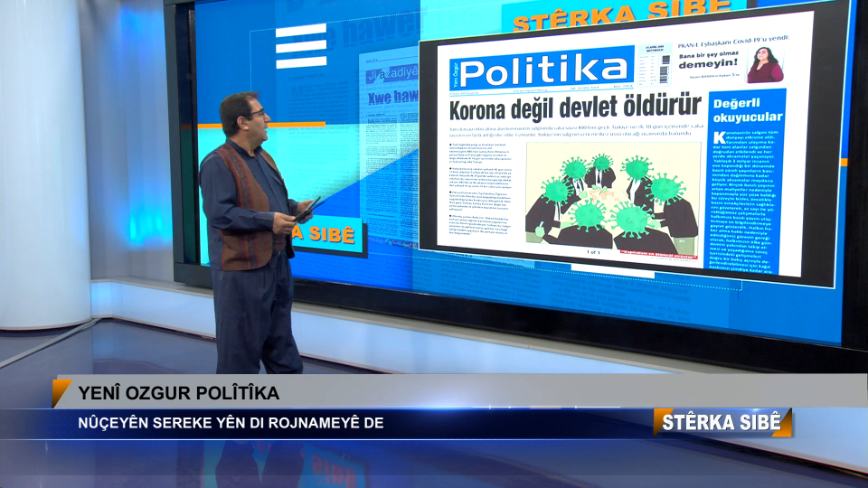Open the white hamburger menu icon
This screenshot has height=488, width=868.
[x=301, y=46]
